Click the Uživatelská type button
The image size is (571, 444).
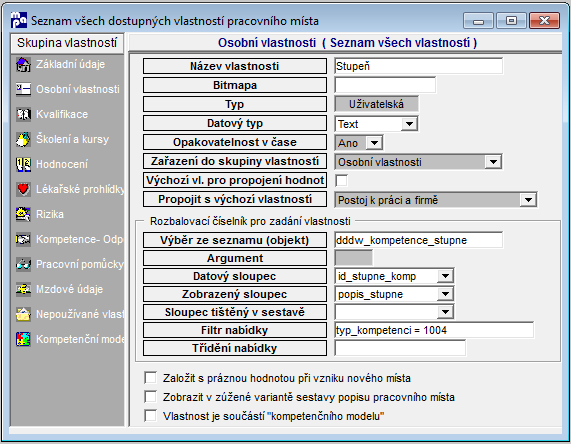[376, 104]
